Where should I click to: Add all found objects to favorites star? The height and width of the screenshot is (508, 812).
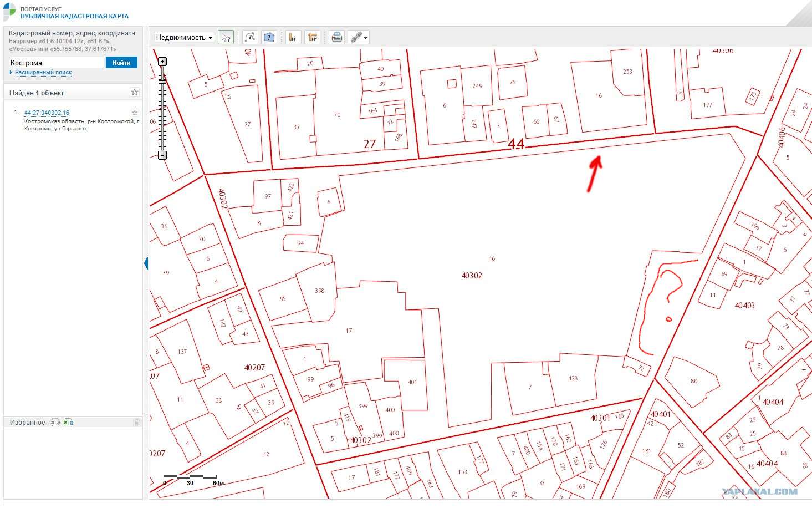point(134,92)
